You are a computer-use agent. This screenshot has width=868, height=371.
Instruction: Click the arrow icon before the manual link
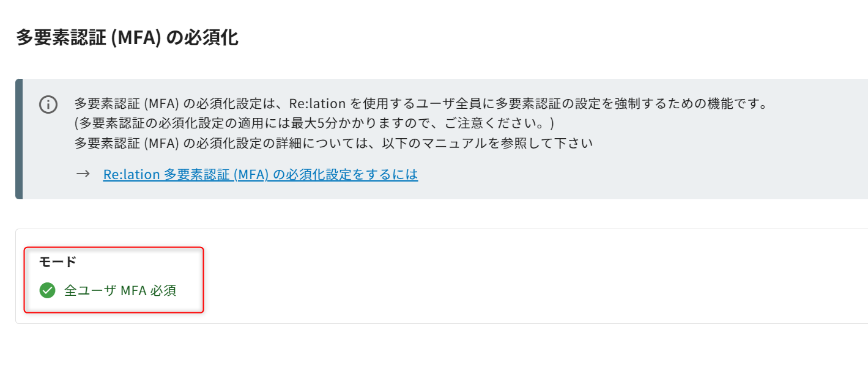(x=83, y=174)
